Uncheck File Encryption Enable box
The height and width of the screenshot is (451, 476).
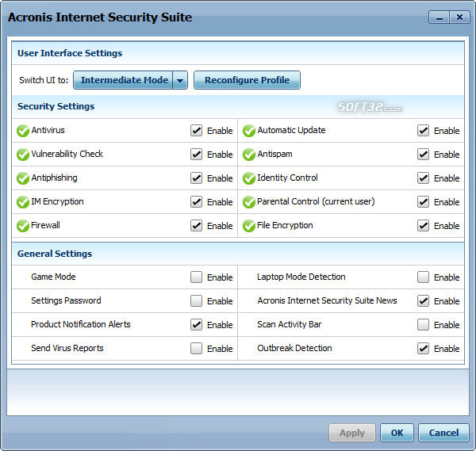(x=423, y=225)
